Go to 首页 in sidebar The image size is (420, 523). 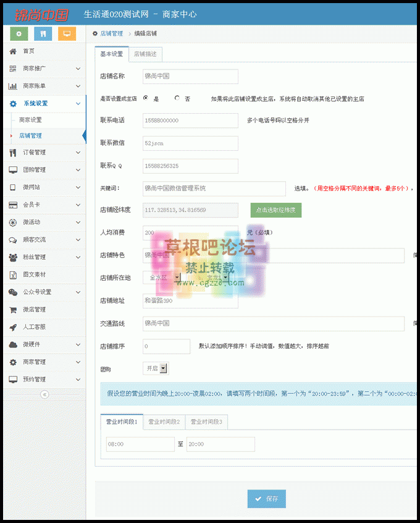(28, 51)
